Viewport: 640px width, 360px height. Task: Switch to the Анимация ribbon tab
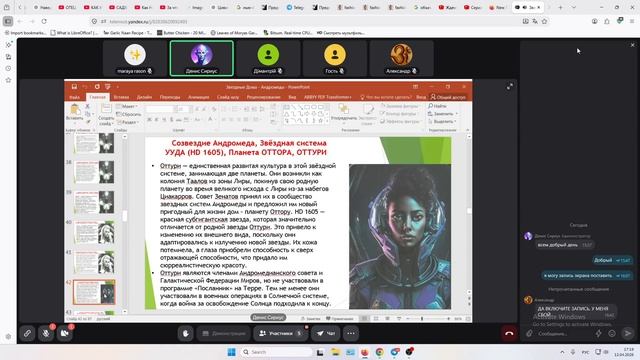click(199, 97)
